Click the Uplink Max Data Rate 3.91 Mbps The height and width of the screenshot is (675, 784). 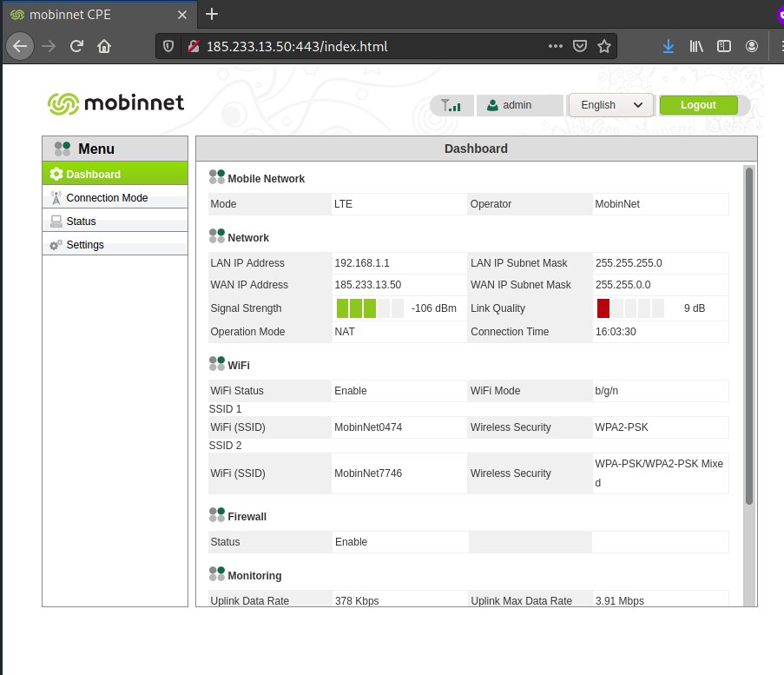pos(620,600)
